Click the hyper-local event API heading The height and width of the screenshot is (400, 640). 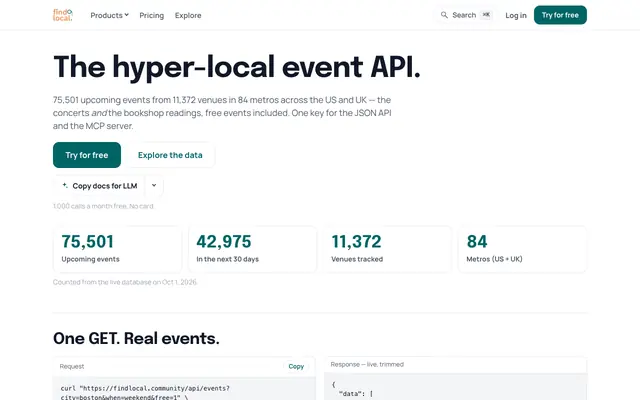pos(237,67)
